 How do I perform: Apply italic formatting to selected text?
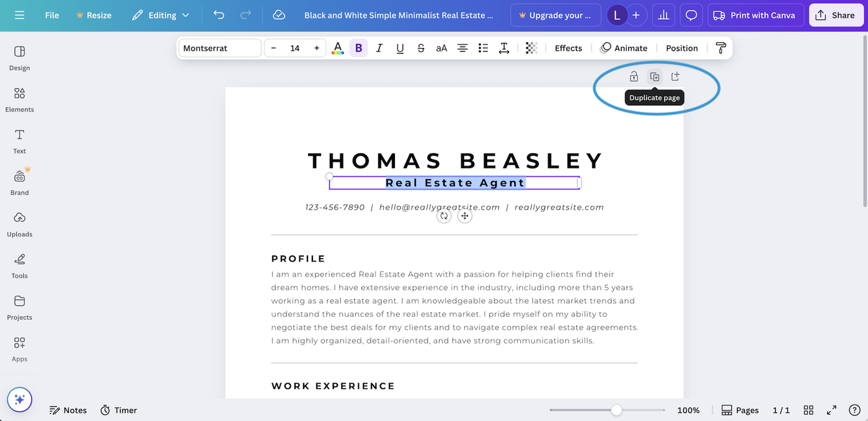379,47
